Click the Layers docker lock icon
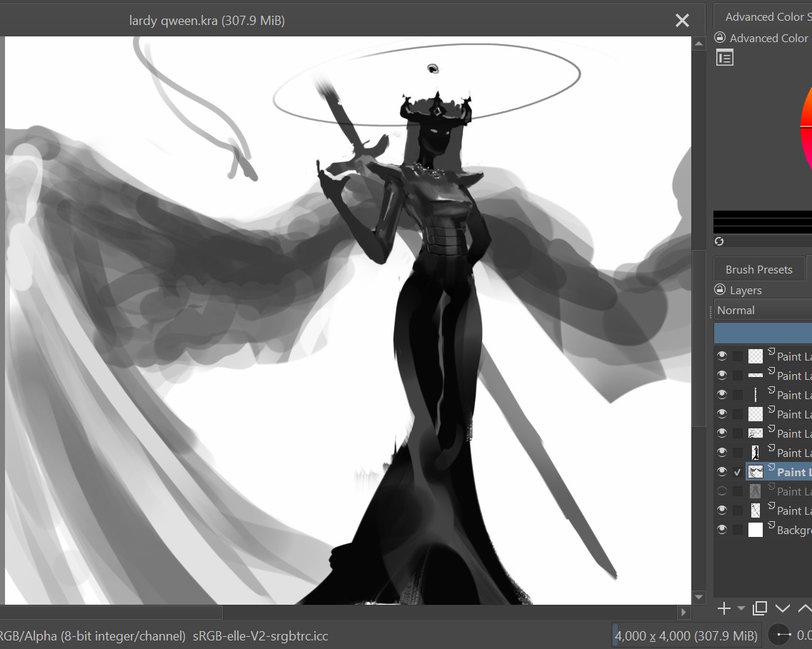 pyautogui.click(x=720, y=290)
